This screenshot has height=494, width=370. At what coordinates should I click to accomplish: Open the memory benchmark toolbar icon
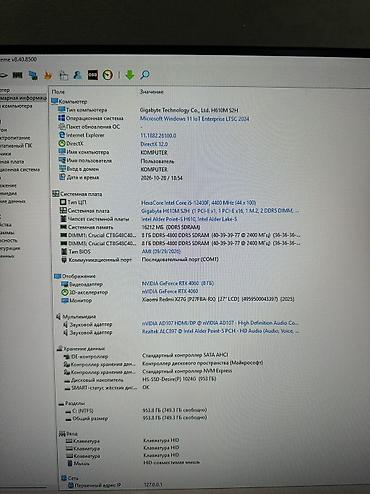pyautogui.click(x=18, y=75)
